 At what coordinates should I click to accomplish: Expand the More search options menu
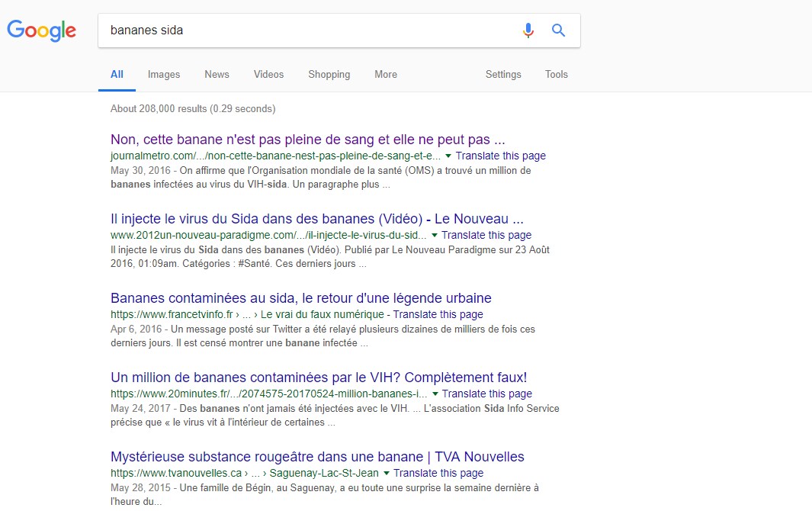pos(386,75)
